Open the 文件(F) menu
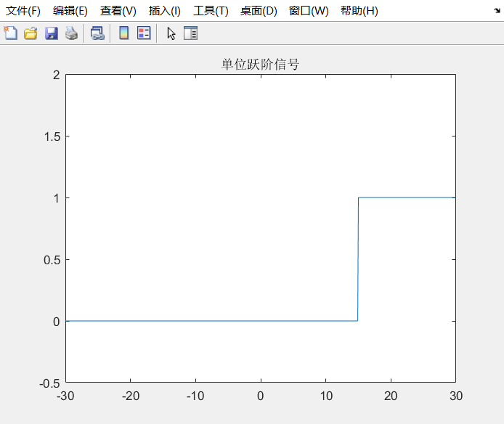The width and height of the screenshot is (504, 424). (x=23, y=11)
